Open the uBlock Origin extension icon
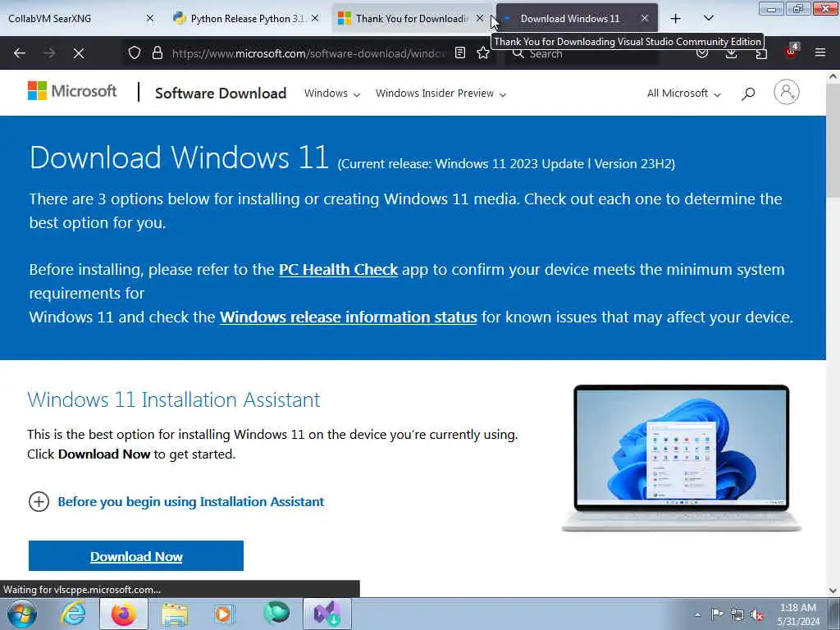Image resolution: width=840 pixels, height=630 pixels. tap(791, 52)
